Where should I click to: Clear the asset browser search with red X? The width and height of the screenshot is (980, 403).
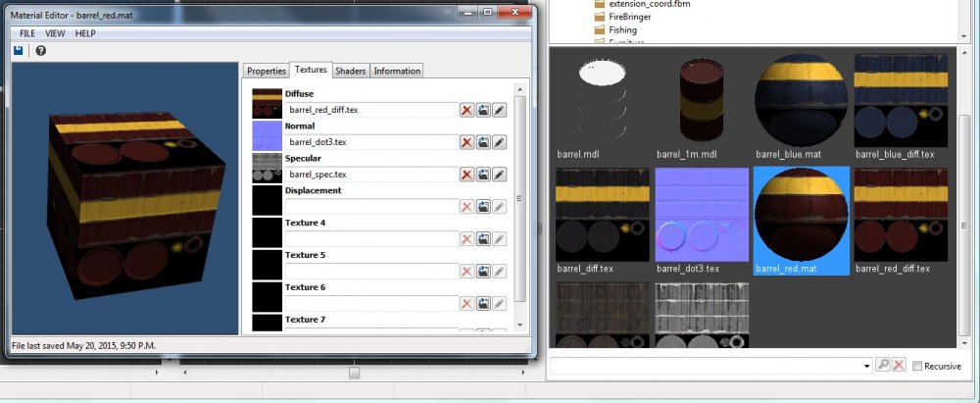pos(898,365)
